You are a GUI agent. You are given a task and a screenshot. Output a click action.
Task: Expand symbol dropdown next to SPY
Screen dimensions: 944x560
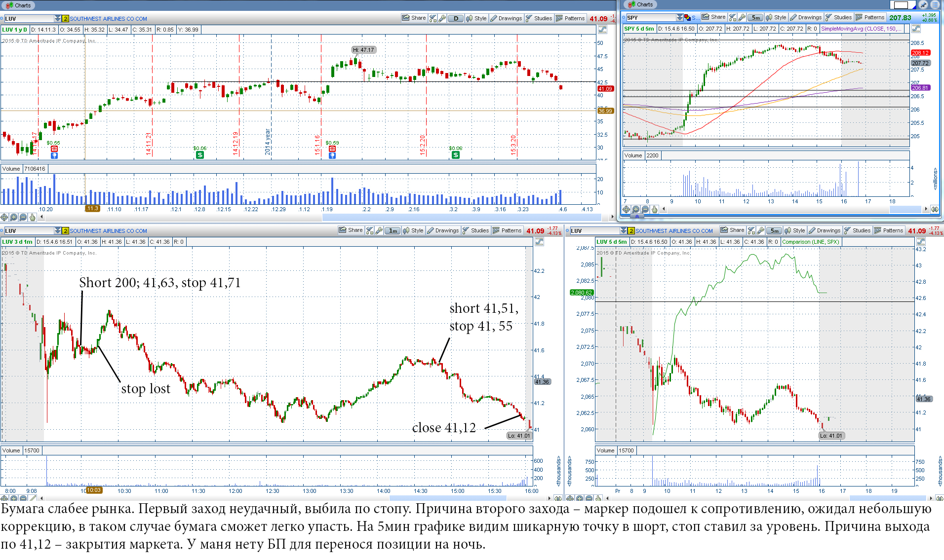tap(680, 18)
